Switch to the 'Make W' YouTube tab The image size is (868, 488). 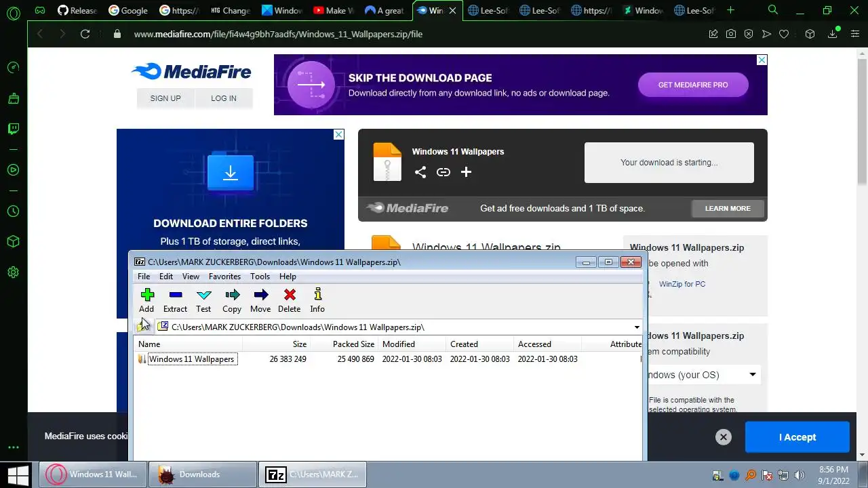(334, 10)
